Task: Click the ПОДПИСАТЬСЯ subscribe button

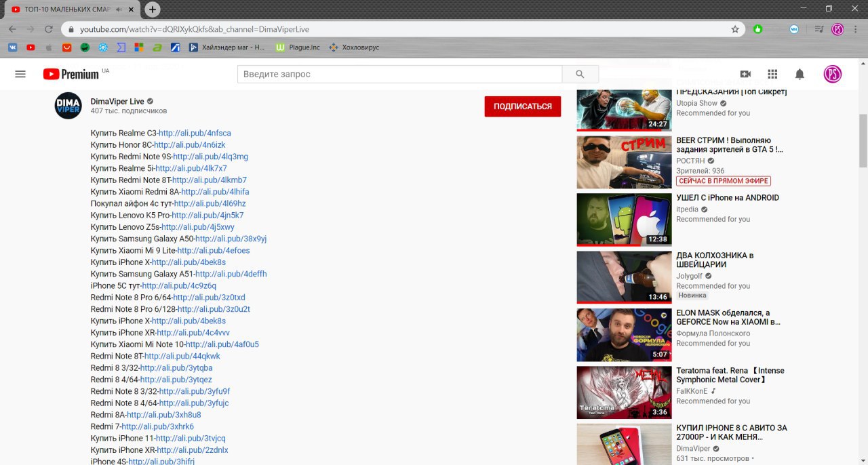Action: coord(522,106)
